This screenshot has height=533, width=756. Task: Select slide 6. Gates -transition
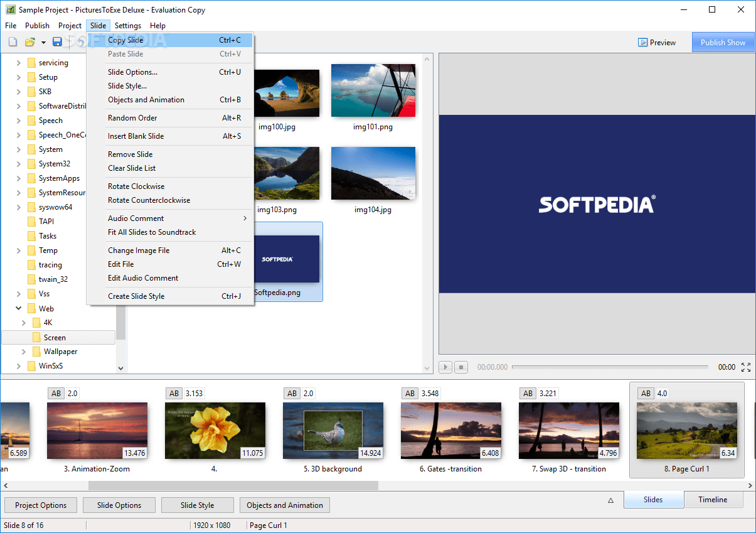pos(451,431)
